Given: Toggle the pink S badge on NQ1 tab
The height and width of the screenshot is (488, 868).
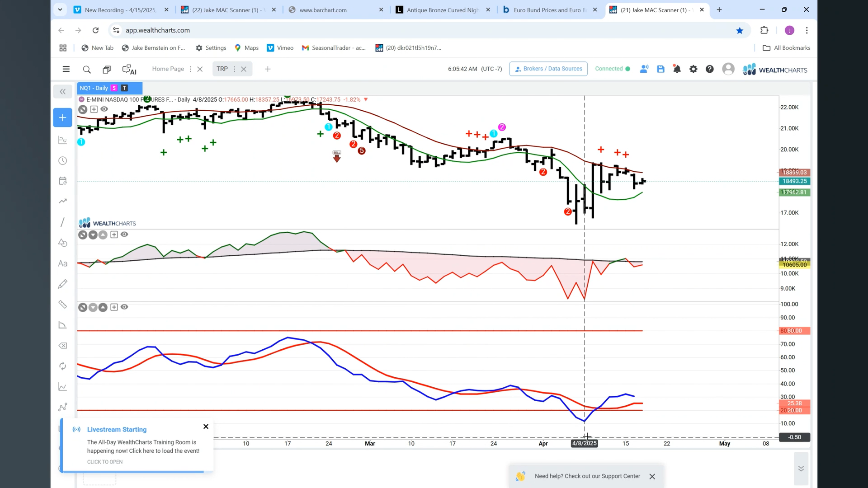Looking at the screenshot, I should click(x=114, y=88).
